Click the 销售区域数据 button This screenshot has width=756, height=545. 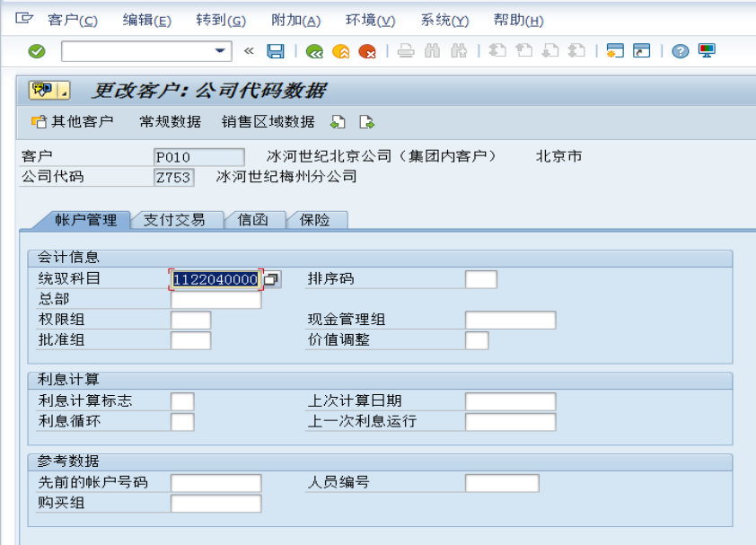tap(268, 121)
